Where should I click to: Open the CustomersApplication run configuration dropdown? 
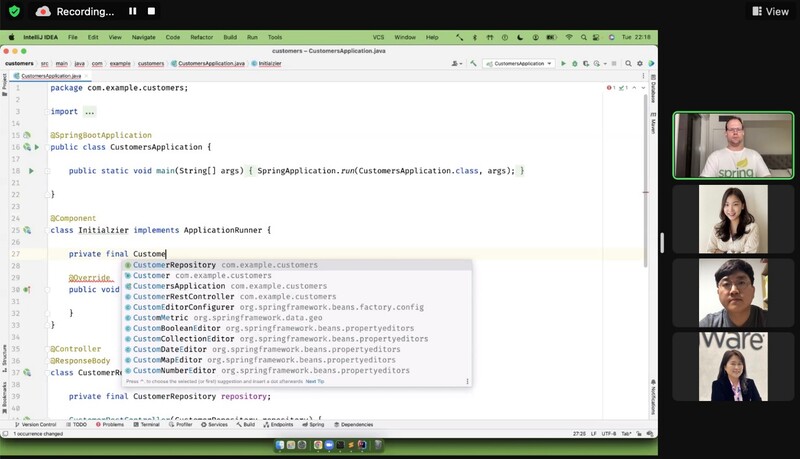(518, 63)
